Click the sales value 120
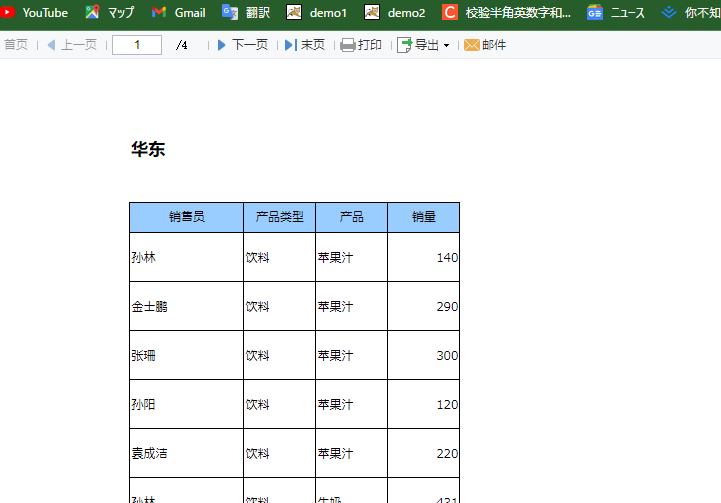 447,405
